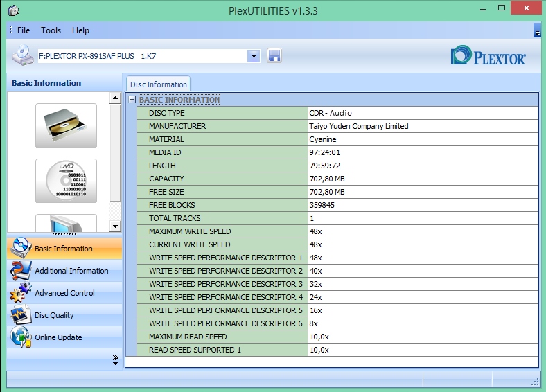Go to Advanced Control in the sidebar

click(x=64, y=293)
